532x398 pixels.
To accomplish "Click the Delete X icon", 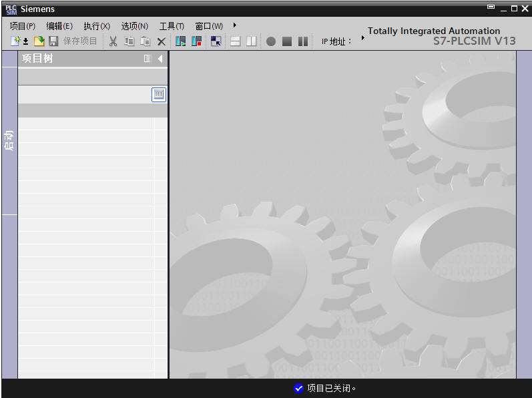I will tap(162, 41).
